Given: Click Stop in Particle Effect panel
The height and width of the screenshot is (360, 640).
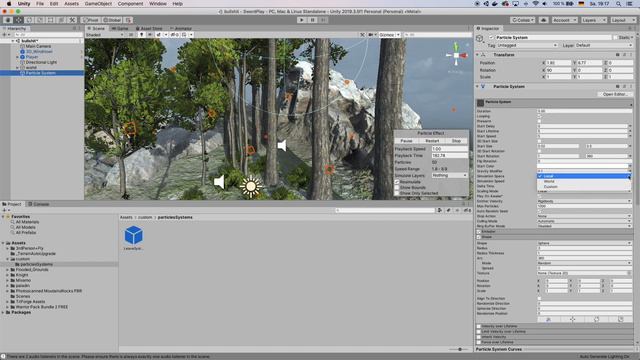Looking at the screenshot, I should pyautogui.click(x=456, y=141).
